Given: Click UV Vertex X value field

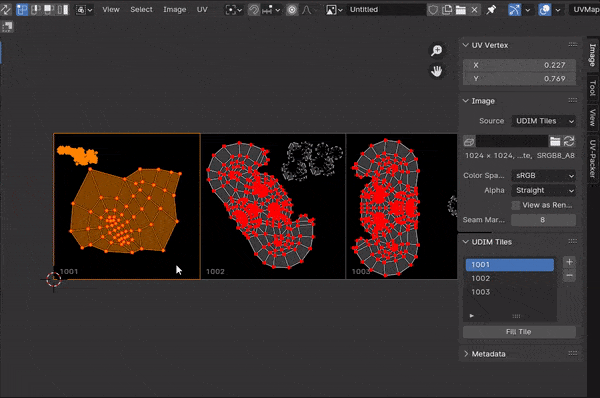Looking at the screenshot, I should [x=519, y=65].
